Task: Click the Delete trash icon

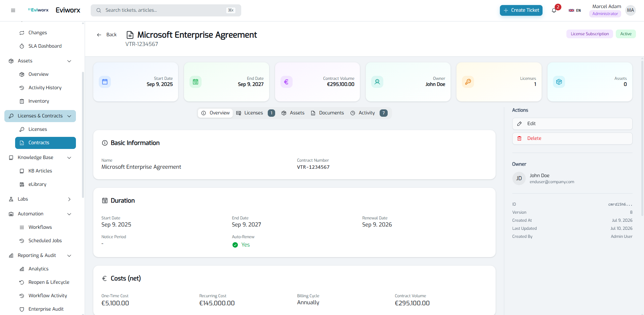Action: [x=519, y=139]
